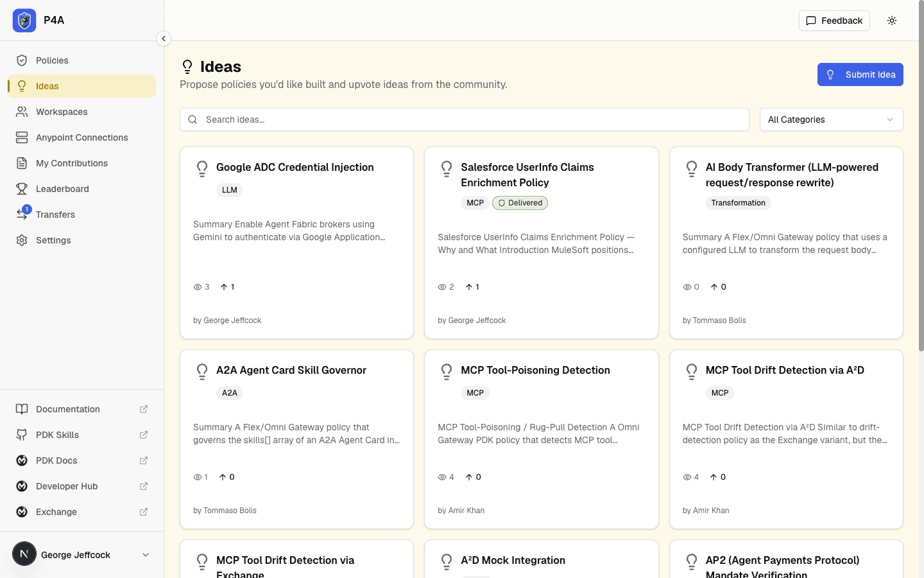Image resolution: width=924 pixels, height=578 pixels.
Task: Click the external-link icon beside Exchange
Action: tap(144, 512)
